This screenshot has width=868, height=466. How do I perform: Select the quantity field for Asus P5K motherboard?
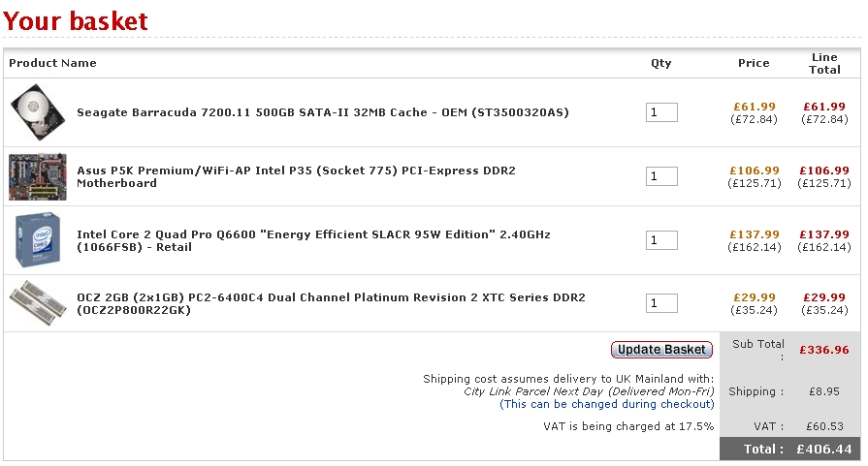point(661,176)
